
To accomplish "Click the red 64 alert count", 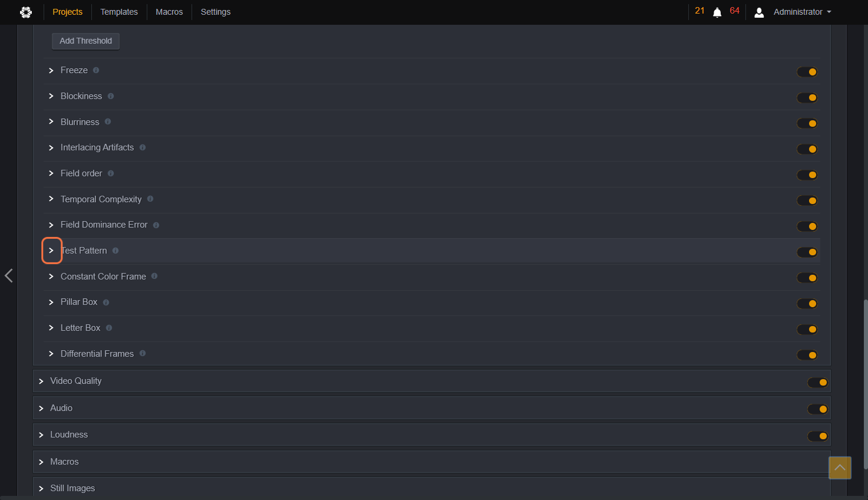I will [x=734, y=11].
